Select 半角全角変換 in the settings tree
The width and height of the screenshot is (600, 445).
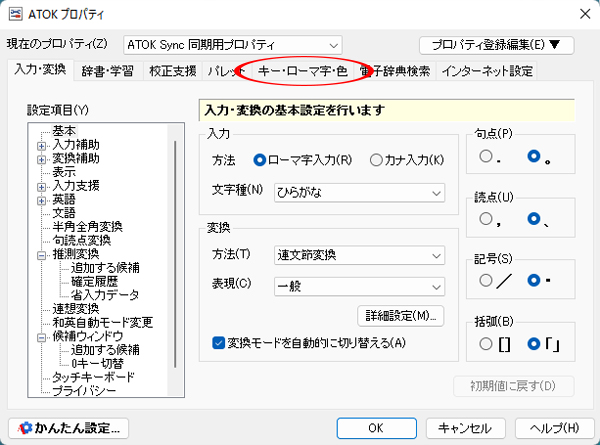coord(87,227)
